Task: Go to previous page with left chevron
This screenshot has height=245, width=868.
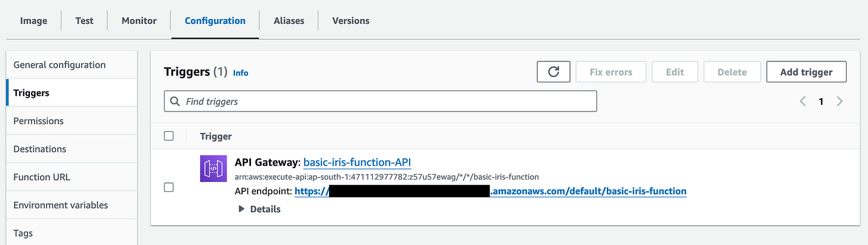Action: pyautogui.click(x=802, y=101)
